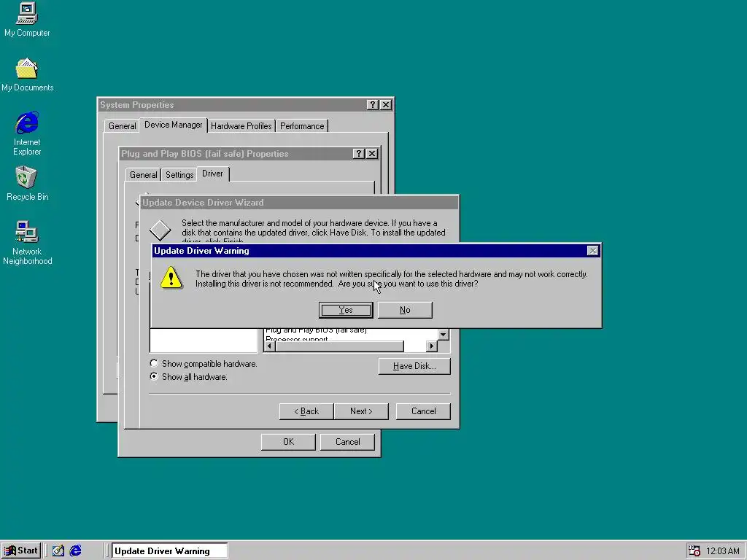Open General tab in BIOS Properties

[144, 175]
